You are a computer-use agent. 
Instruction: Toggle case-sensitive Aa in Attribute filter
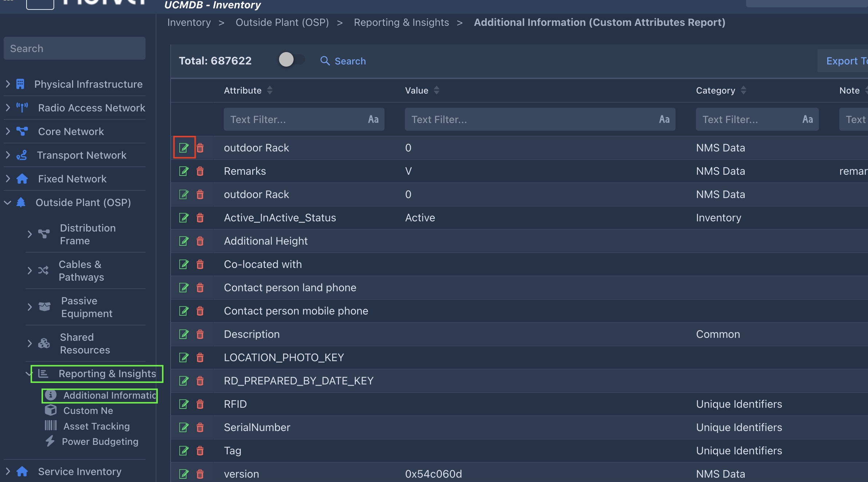373,119
